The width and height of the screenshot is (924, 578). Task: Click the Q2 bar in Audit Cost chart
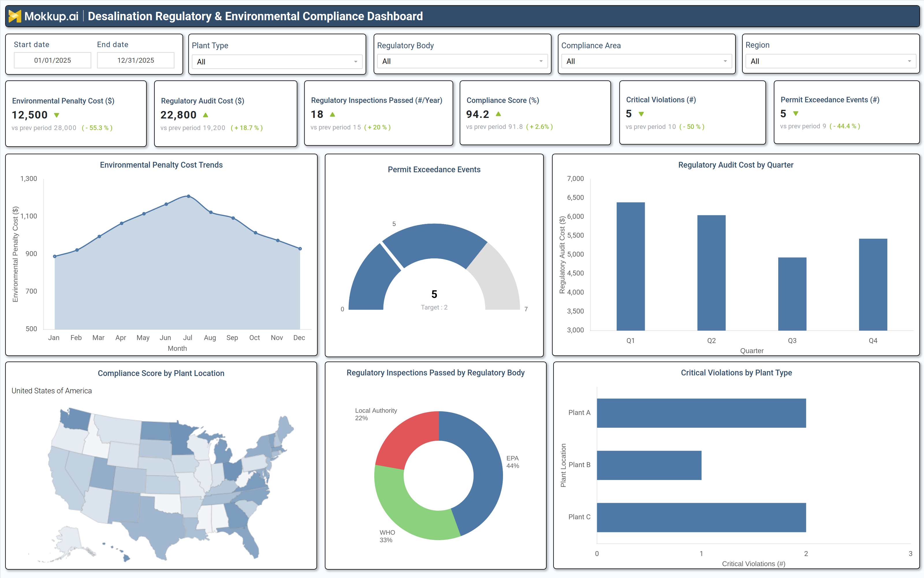click(x=711, y=273)
